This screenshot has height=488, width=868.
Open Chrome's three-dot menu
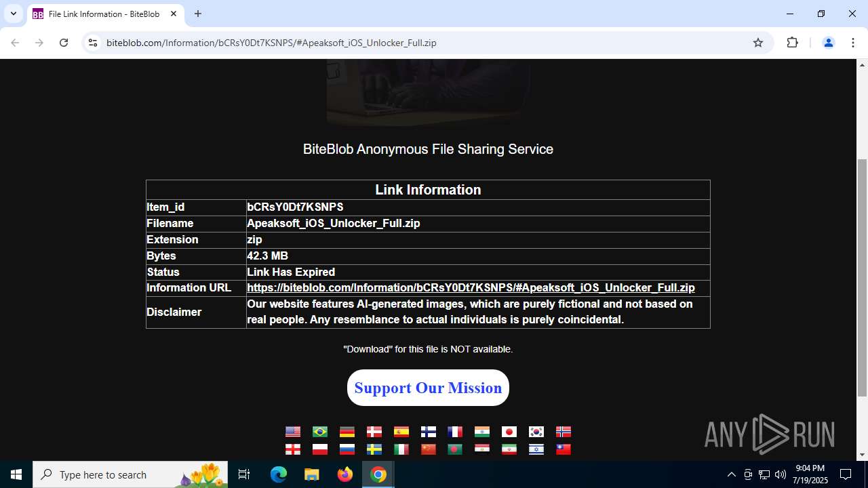[852, 43]
